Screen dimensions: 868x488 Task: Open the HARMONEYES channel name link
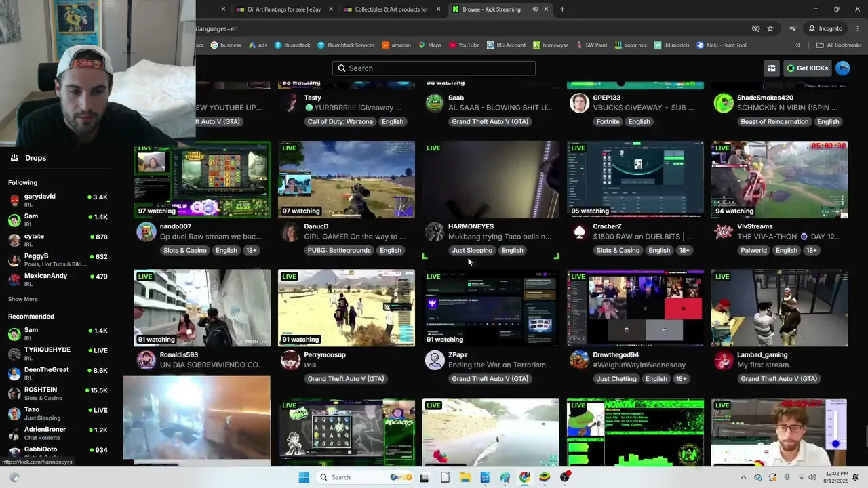pos(471,226)
